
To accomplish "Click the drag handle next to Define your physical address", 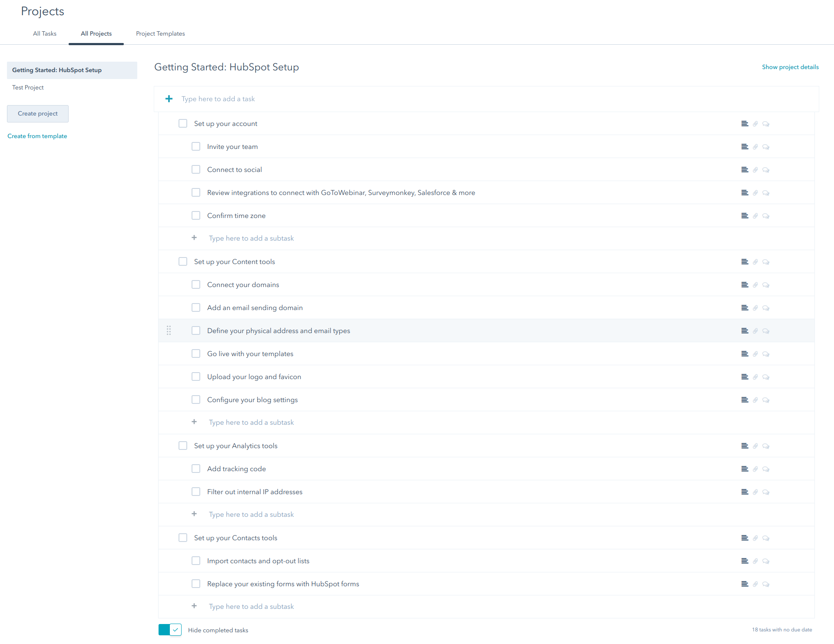I will click(x=169, y=330).
